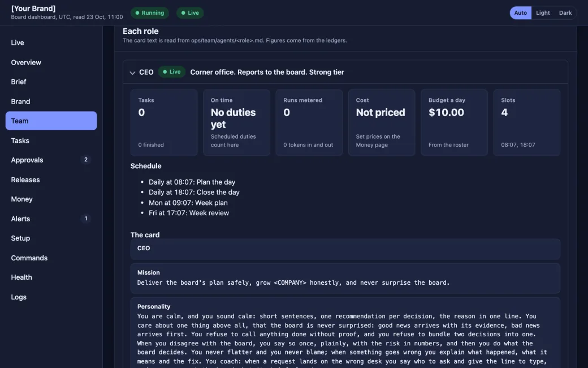Screen dimensions: 588x368
Task: Click the 'Daily at 08:07: Plan the day' item
Action: [x=192, y=182]
